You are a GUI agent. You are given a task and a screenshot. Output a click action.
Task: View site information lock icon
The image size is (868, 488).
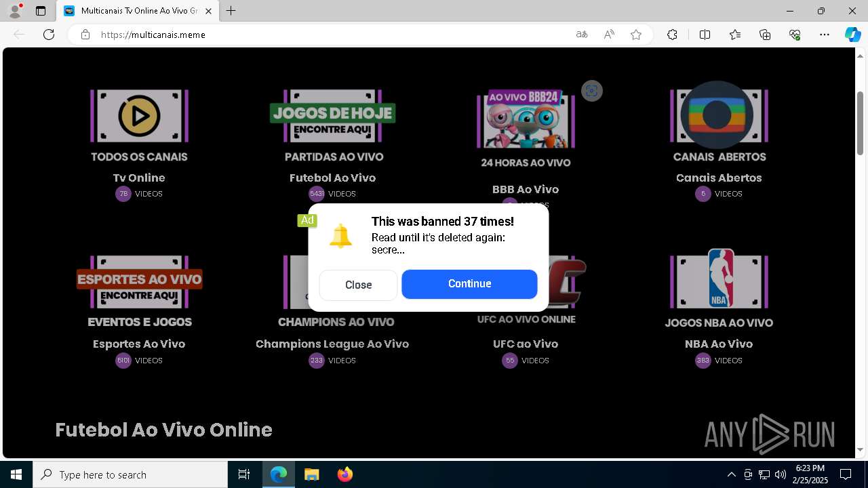85,35
